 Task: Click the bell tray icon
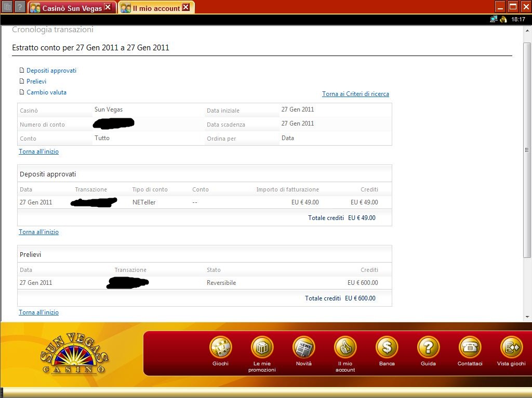[503, 19]
